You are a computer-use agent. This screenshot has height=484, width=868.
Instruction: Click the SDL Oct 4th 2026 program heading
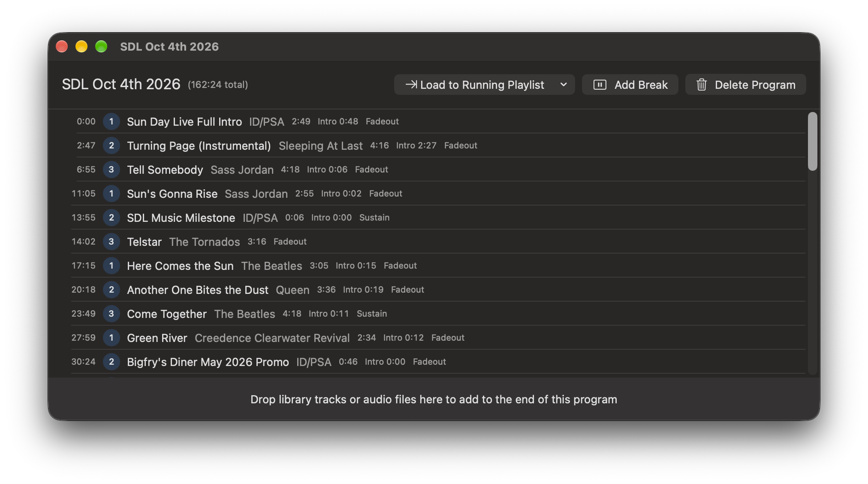click(x=121, y=84)
